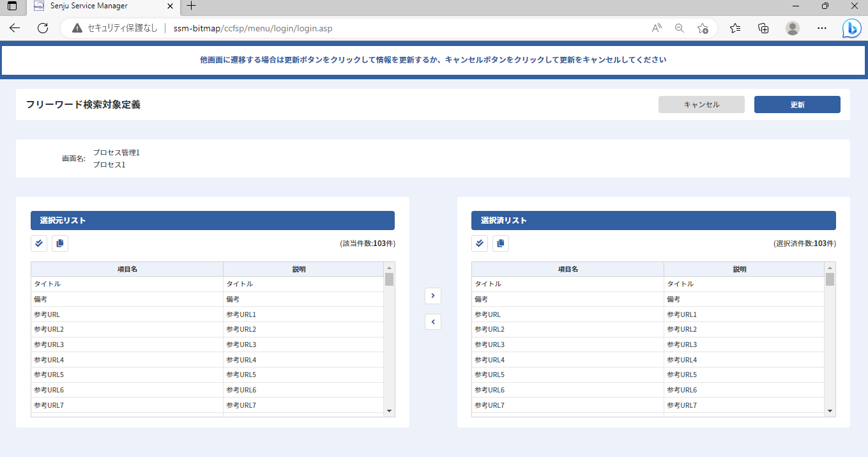This screenshot has height=457, width=868.
Task: Select タイトル in 選択済リスト 項目名 column
Action: click(568, 284)
